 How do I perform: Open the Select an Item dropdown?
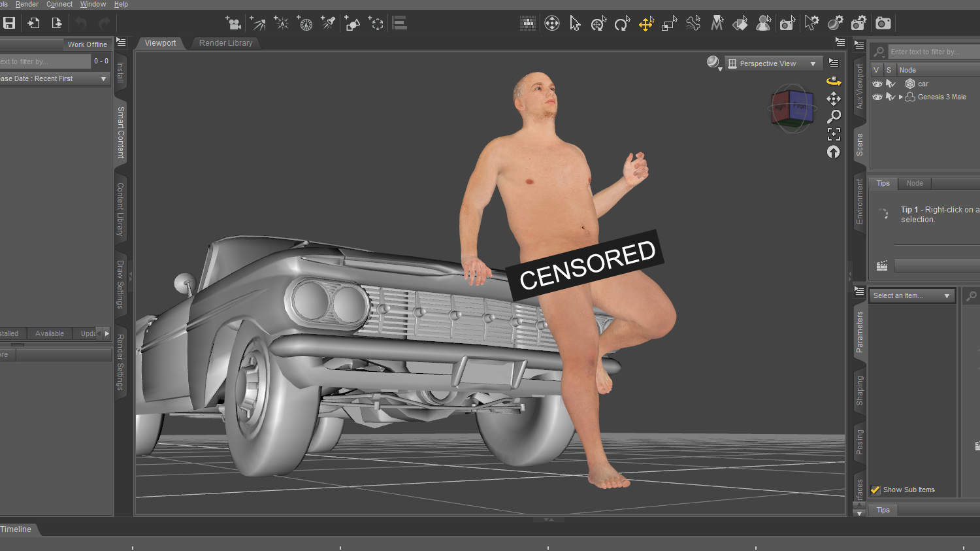tap(911, 295)
